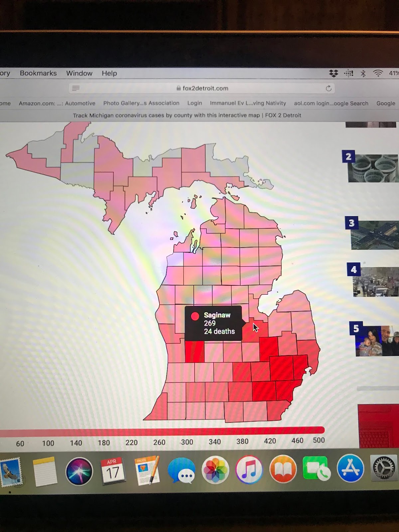Click Saginaw county on the map

coord(255,331)
